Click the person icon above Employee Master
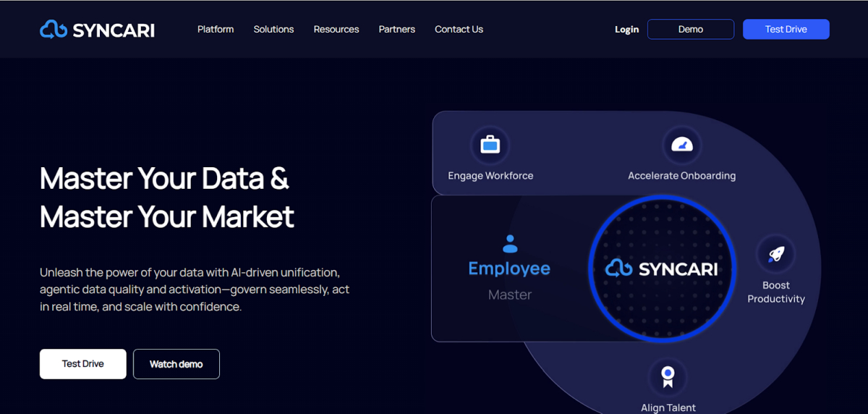The height and width of the screenshot is (414, 868). coord(510,243)
